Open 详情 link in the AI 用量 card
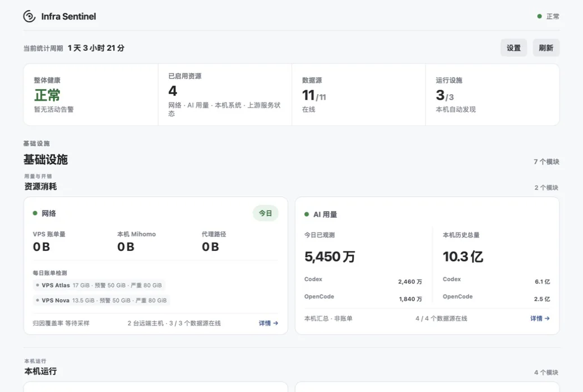583x392 pixels. (x=540, y=319)
